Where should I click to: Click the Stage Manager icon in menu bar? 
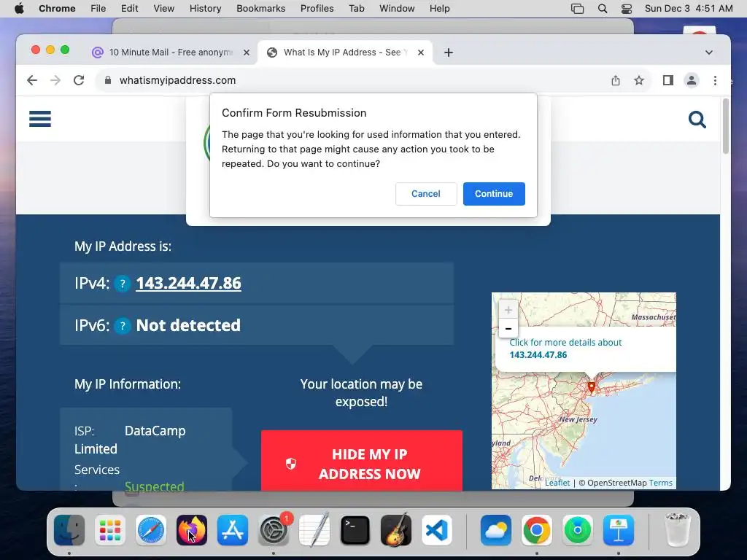578,9
